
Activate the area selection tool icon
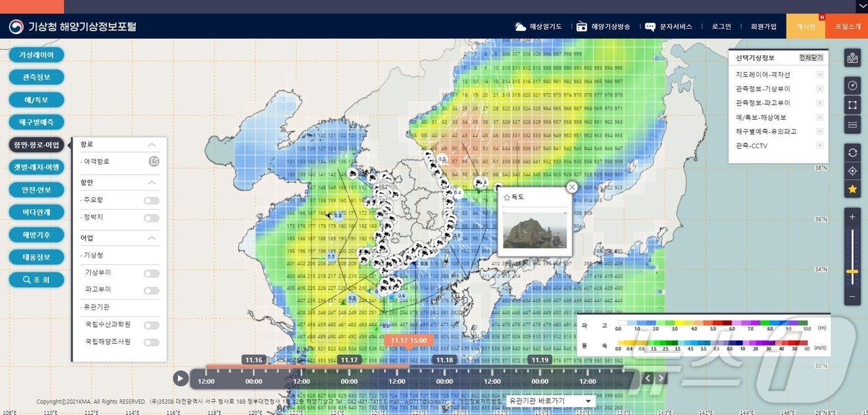[852, 105]
